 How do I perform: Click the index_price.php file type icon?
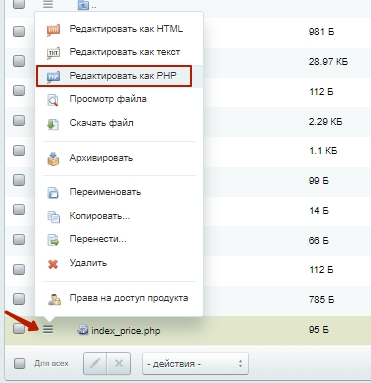tap(83, 330)
